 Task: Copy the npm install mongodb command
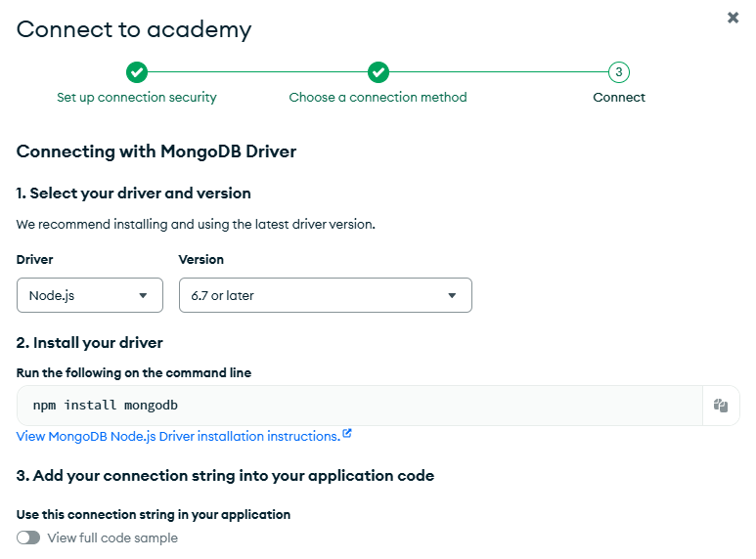click(721, 406)
